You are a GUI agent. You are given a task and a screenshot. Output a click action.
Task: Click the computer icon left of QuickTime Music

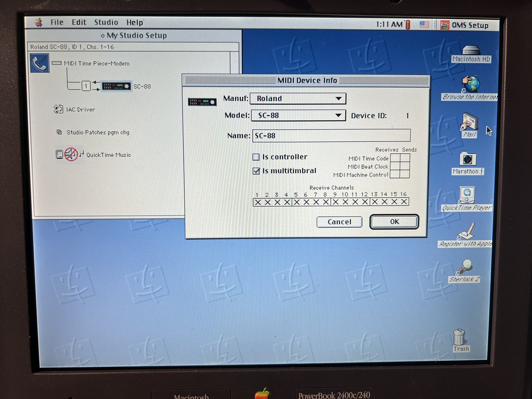click(59, 154)
